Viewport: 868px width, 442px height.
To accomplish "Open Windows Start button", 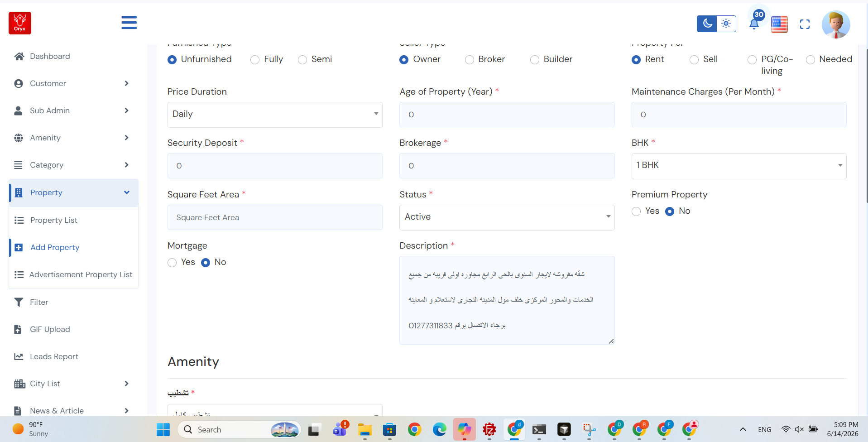I will (163, 429).
